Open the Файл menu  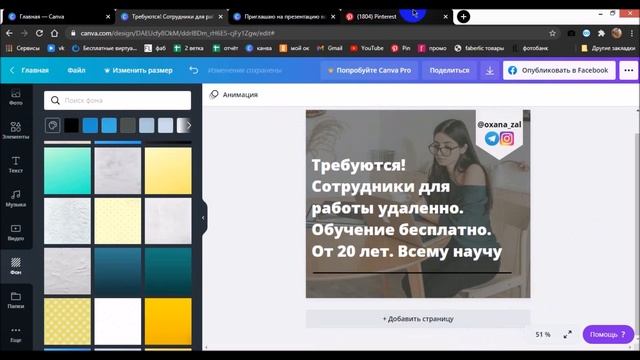point(76,70)
